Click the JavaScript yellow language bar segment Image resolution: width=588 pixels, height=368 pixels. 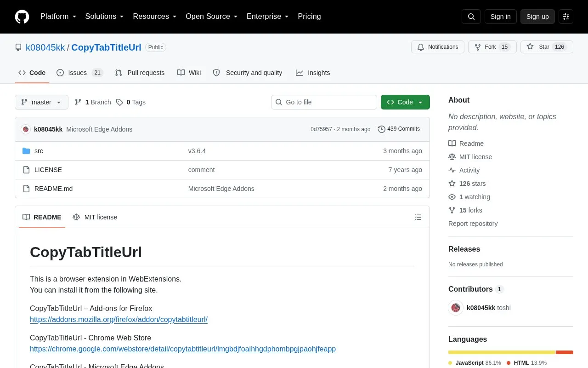[x=502, y=352]
